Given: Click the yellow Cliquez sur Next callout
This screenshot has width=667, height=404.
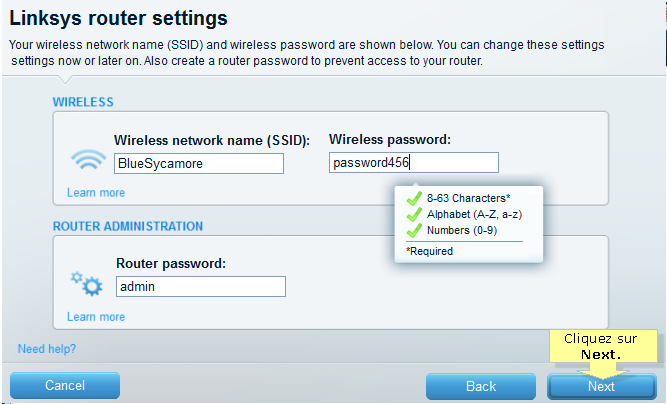Looking at the screenshot, I should click(x=603, y=346).
